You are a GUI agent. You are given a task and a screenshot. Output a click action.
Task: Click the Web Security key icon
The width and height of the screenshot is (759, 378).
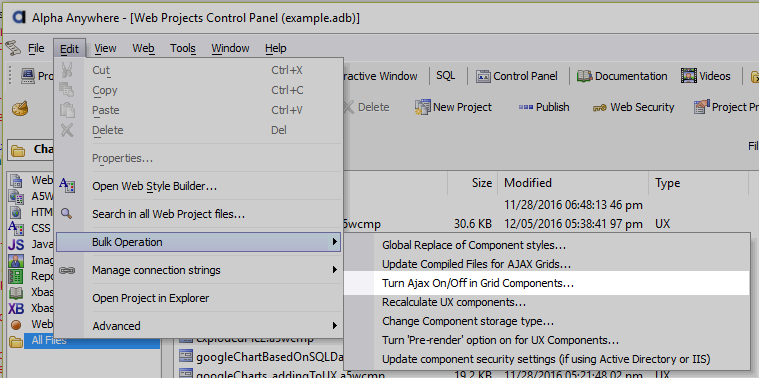(600, 108)
